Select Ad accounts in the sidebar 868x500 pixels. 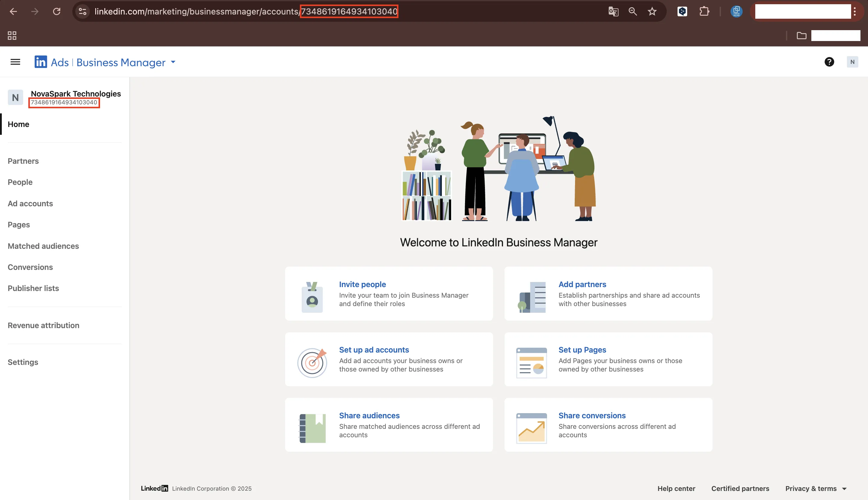[x=30, y=203]
